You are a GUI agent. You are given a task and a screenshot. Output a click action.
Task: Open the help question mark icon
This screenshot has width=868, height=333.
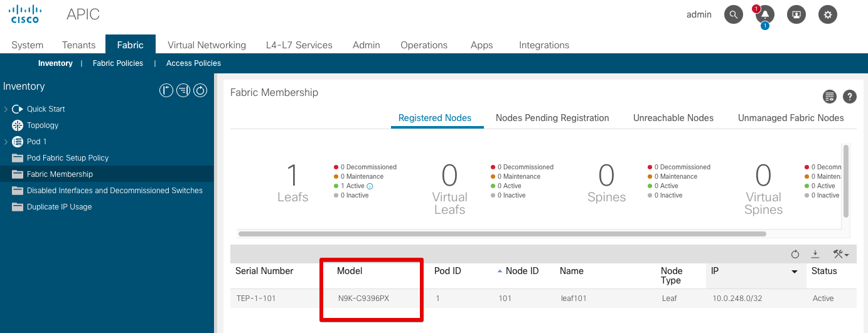[x=850, y=97]
